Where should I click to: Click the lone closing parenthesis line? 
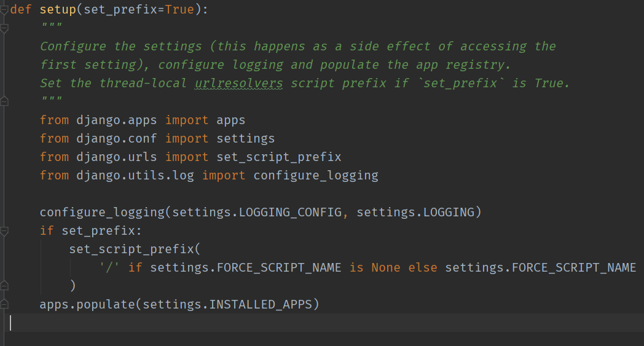[x=73, y=286]
